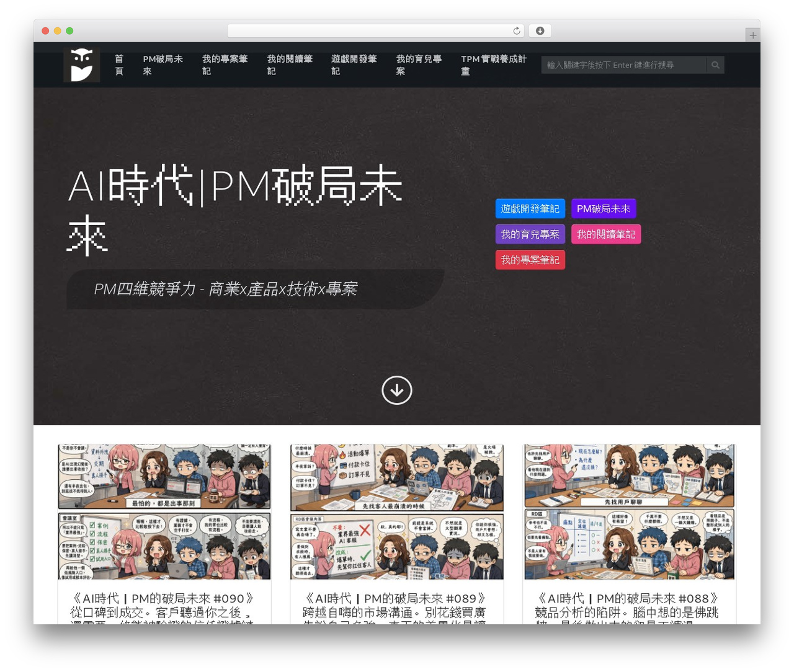Click the subtitle PM四維競爭力 - 商業x產品x技術x專案
The height and width of the screenshot is (672, 794).
click(x=226, y=289)
